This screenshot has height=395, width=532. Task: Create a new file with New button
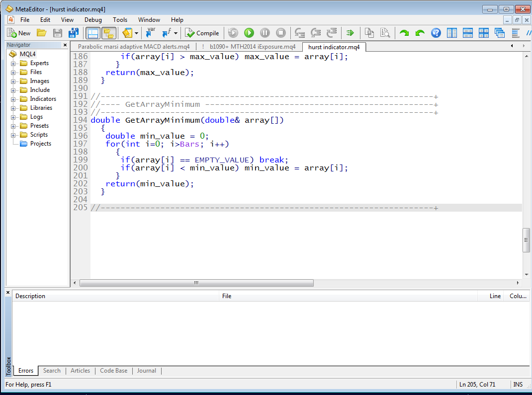click(19, 33)
